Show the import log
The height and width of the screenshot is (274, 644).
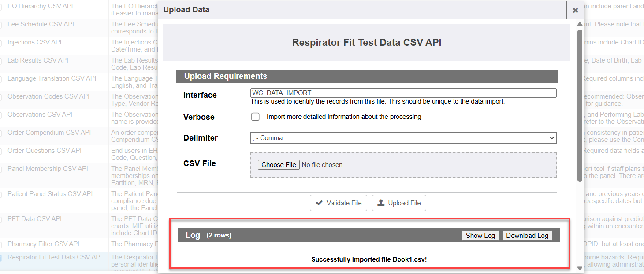coord(480,236)
